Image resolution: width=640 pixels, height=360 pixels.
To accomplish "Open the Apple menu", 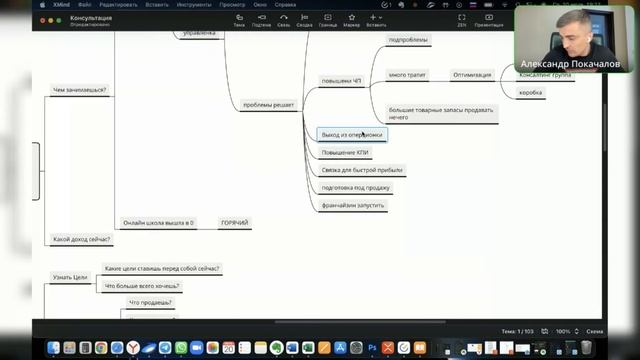I will pyautogui.click(x=42, y=5).
